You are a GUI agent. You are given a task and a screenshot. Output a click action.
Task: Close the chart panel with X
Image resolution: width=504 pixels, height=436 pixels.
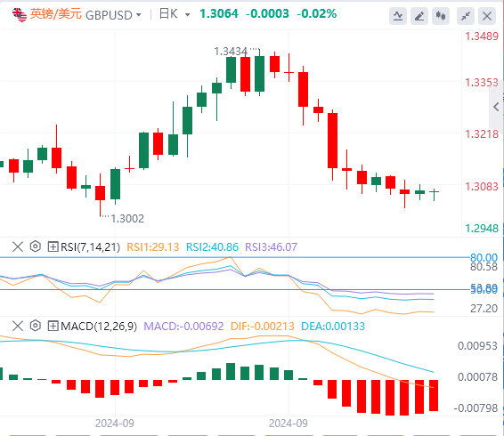(487, 16)
